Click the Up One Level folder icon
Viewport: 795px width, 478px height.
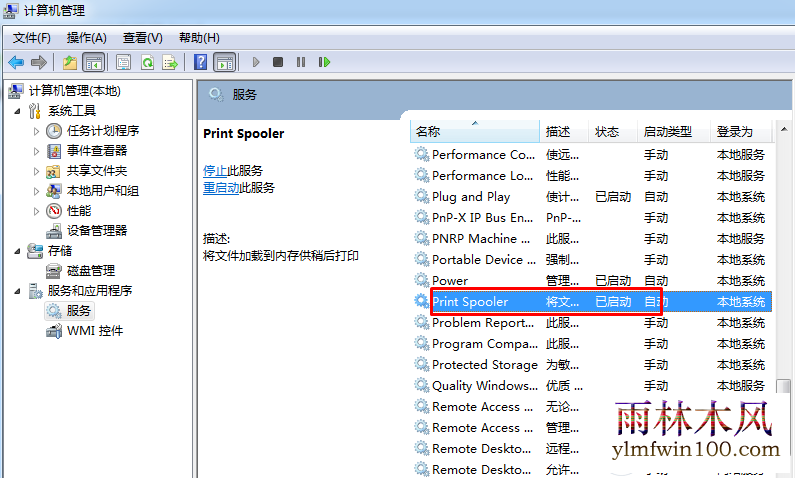point(70,62)
